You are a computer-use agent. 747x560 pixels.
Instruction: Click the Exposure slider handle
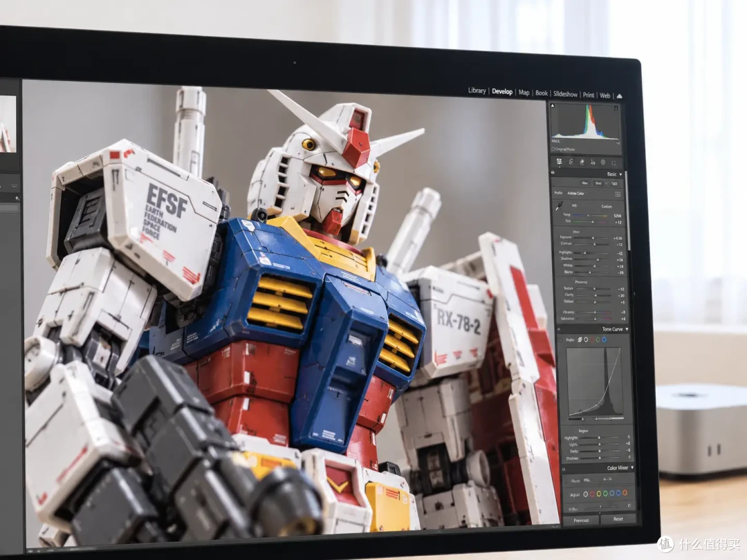click(x=593, y=238)
